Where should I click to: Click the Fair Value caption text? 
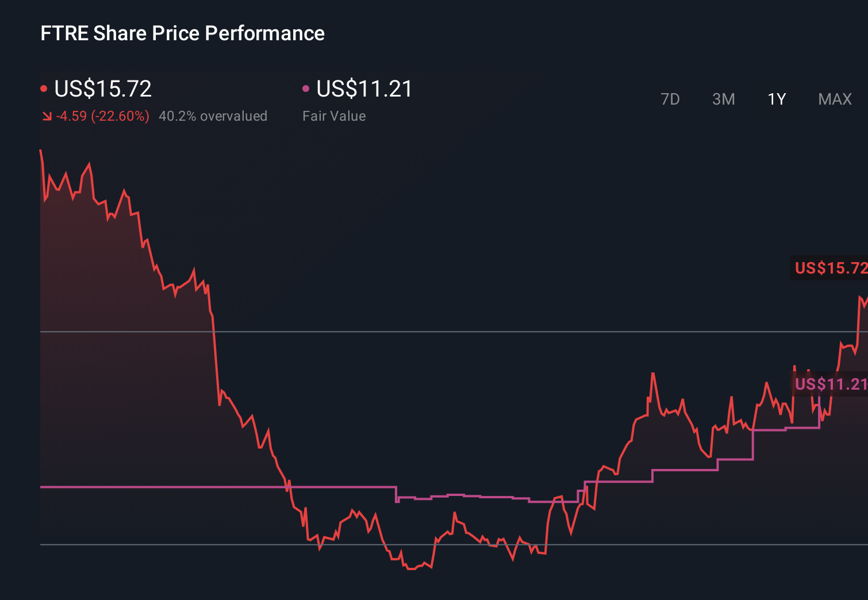(x=334, y=116)
